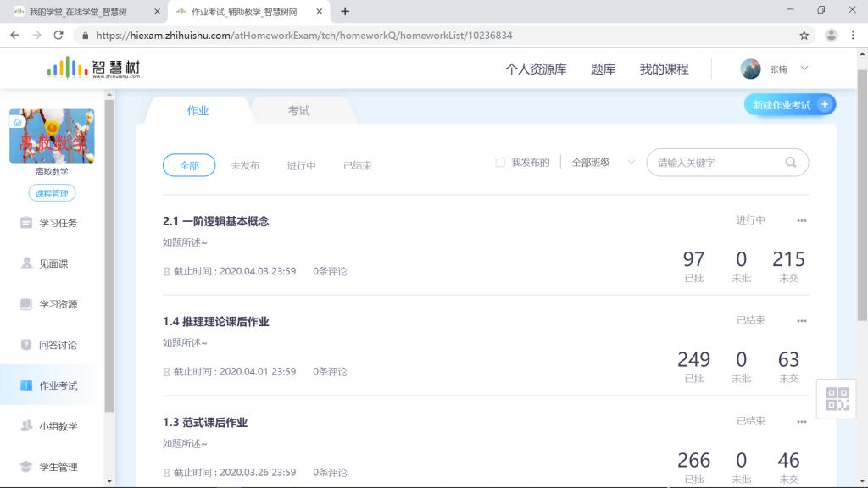
Task: Select the 进行中 filter
Action: point(301,165)
